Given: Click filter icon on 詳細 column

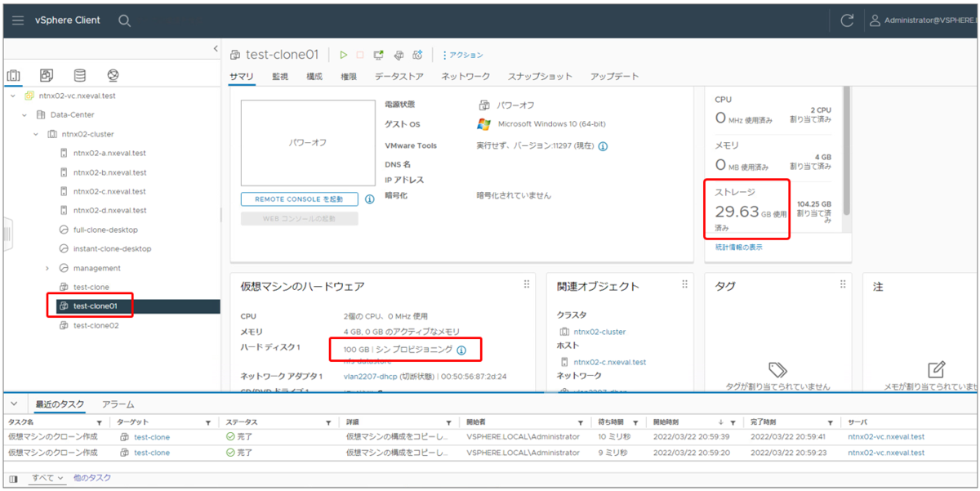Looking at the screenshot, I should [449, 423].
